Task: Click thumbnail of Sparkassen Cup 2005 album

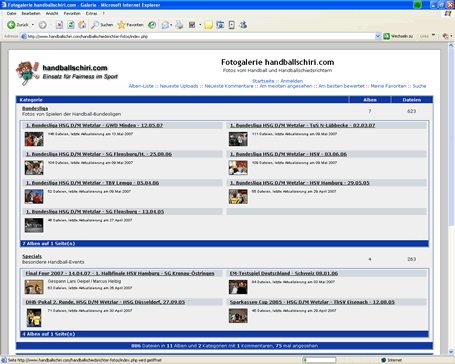Action: pyautogui.click(x=238, y=316)
